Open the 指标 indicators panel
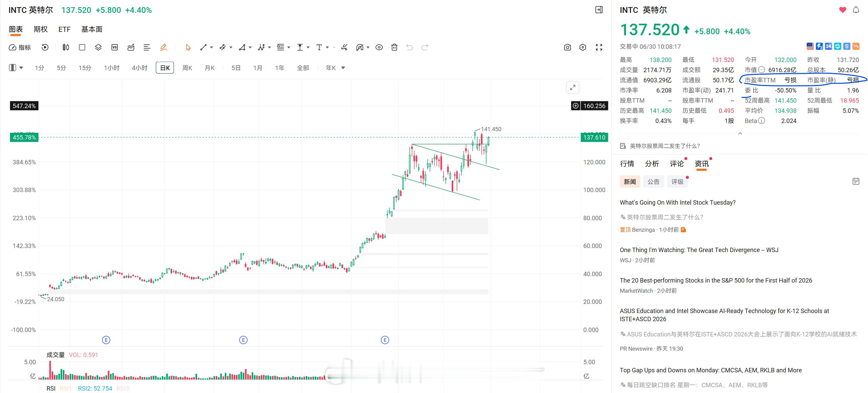 pyautogui.click(x=20, y=47)
